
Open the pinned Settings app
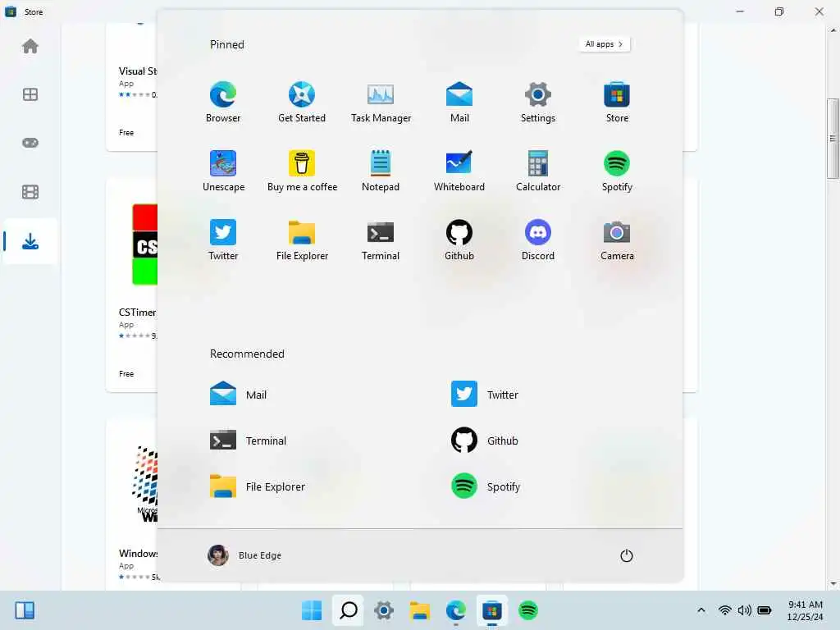click(x=538, y=103)
